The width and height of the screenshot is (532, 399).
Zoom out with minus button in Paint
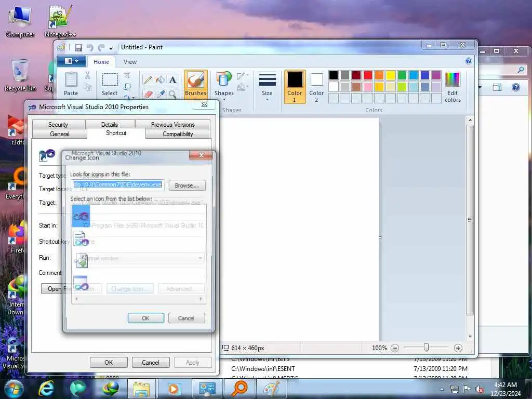395,348
